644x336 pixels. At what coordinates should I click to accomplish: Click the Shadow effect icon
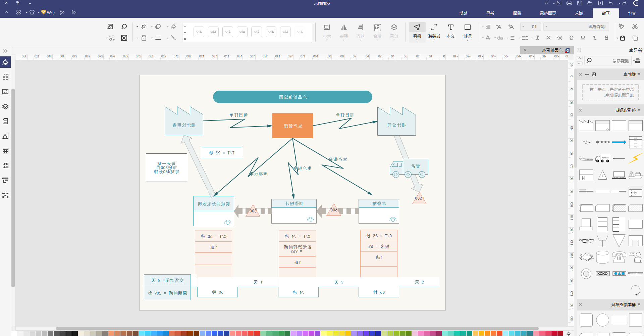(158, 27)
